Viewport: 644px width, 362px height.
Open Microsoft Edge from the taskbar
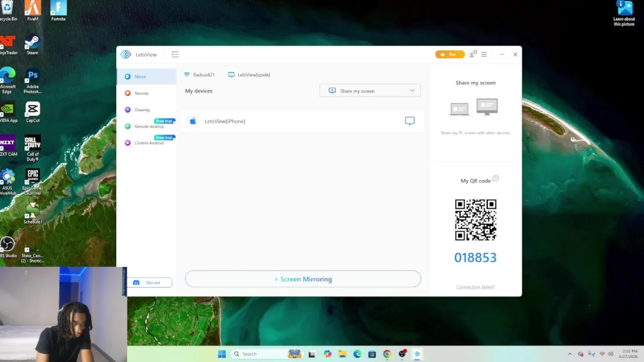point(357,354)
